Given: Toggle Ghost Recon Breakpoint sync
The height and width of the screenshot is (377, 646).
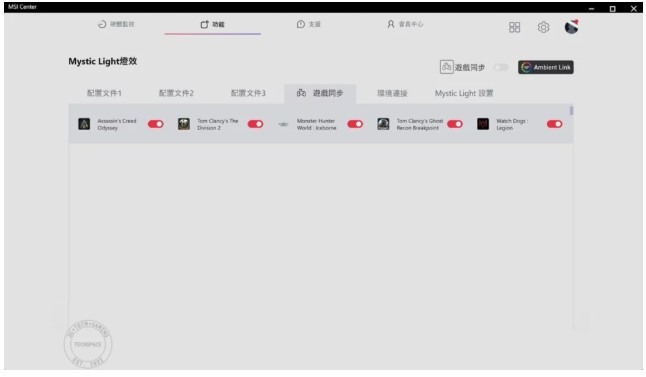Looking at the screenshot, I should pos(455,124).
